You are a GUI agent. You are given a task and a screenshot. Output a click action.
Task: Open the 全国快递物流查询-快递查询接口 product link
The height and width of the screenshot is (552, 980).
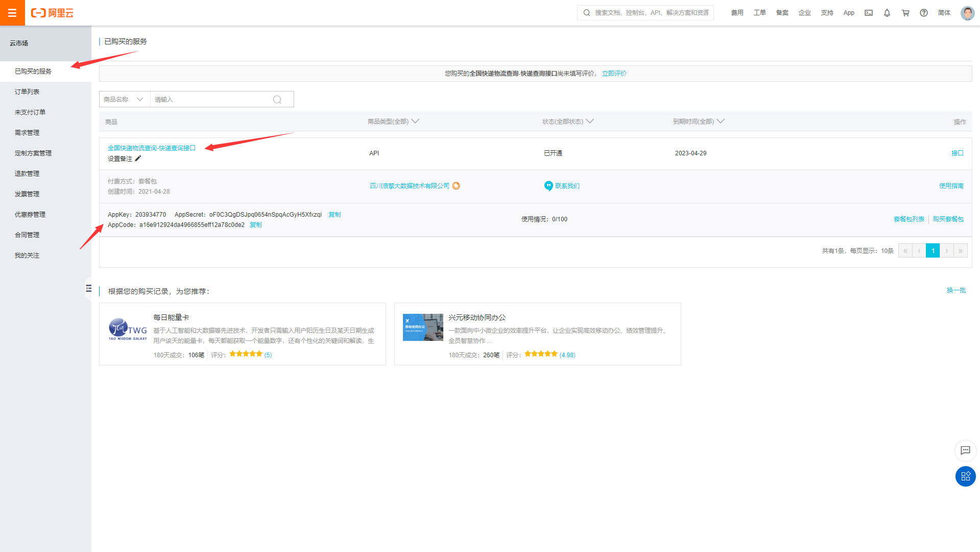pos(152,148)
